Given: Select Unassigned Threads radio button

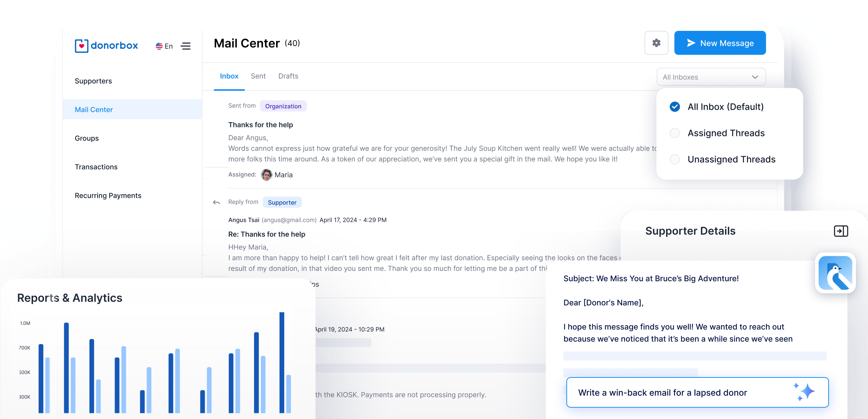Looking at the screenshot, I should [x=674, y=159].
